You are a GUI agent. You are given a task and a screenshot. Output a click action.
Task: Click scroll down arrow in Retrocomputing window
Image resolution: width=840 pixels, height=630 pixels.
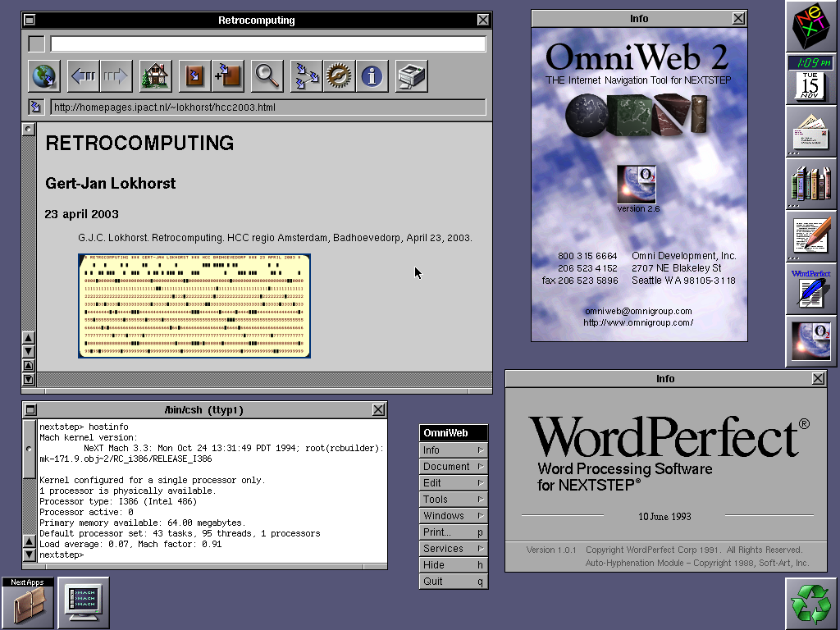coord(29,352)
